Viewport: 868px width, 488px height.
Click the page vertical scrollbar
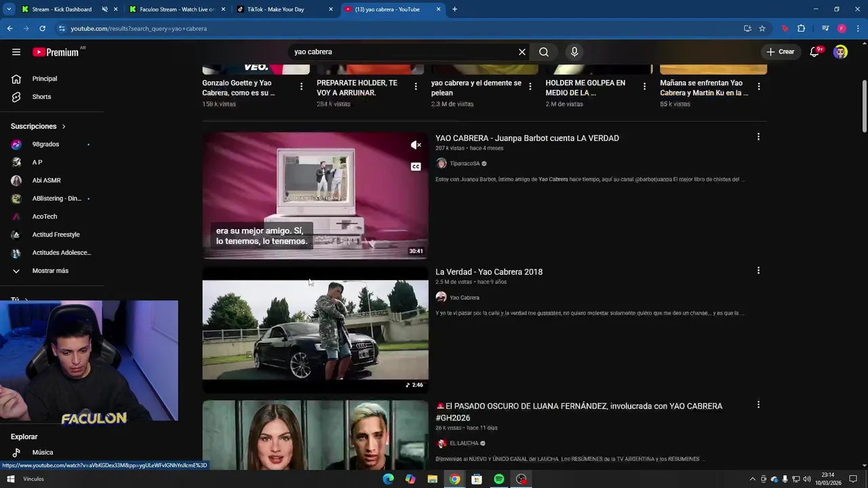click(x=864, y=106)
